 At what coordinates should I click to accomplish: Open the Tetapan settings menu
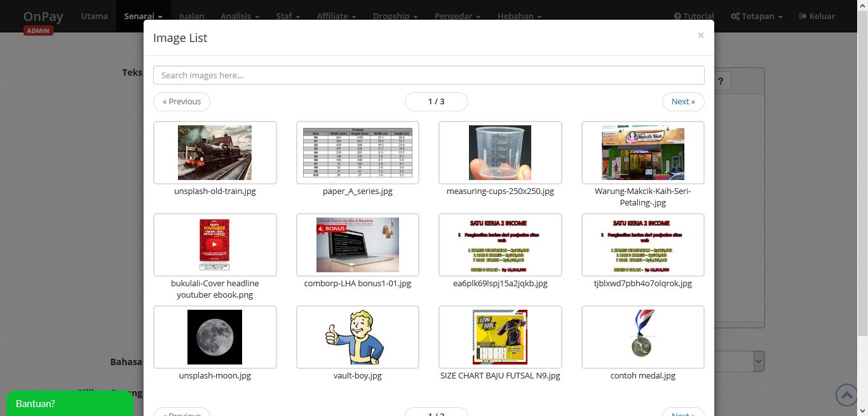click(x=756, y=16)
